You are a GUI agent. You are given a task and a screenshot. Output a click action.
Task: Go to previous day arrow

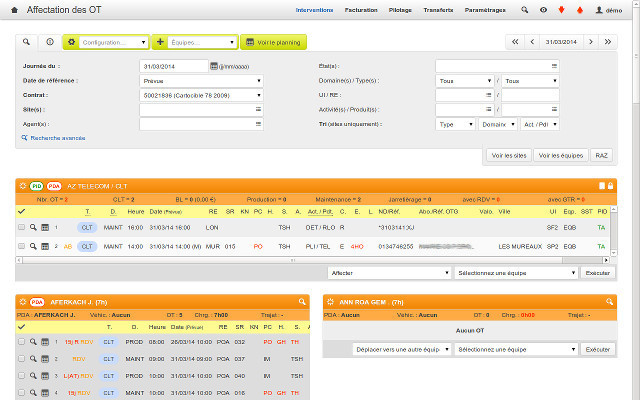coord(532,42)
